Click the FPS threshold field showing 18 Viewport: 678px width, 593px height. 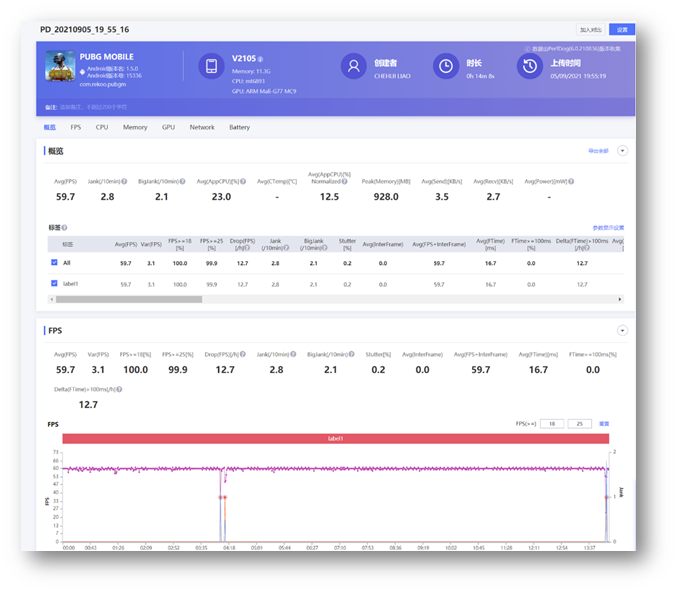[x=551, y=424]
